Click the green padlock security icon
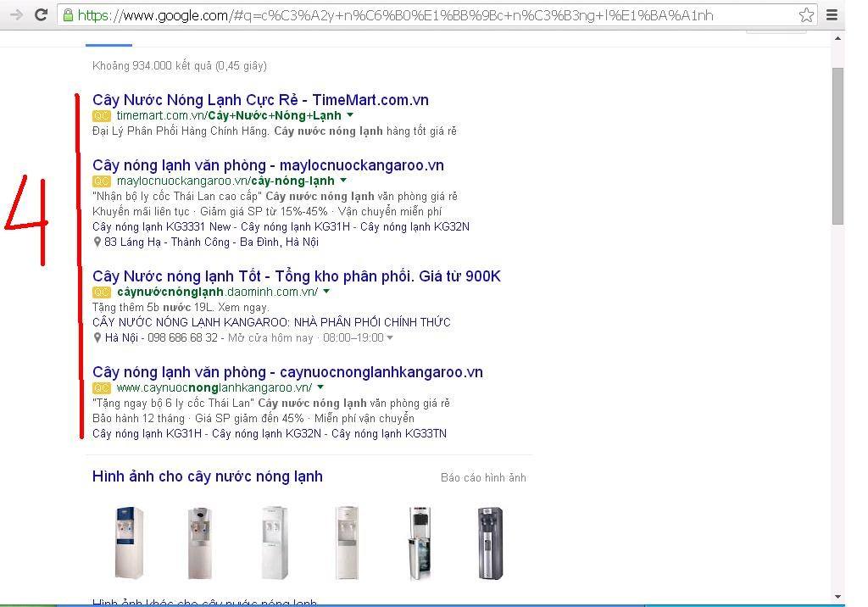This screenshot has height=607, width=868. [68, 15]
